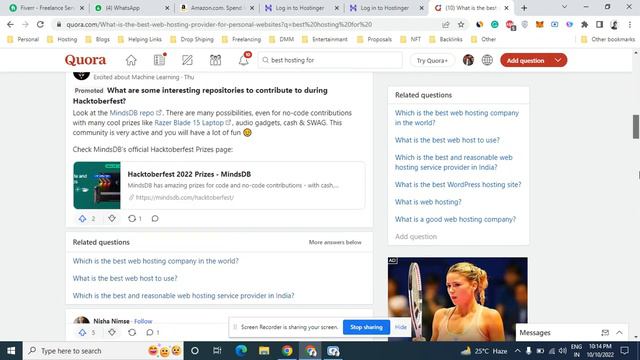The width and height of the screenshot is (640, 360).
Task: Downvote the Hacktoberfest promoted post
Action: point(112,219)
